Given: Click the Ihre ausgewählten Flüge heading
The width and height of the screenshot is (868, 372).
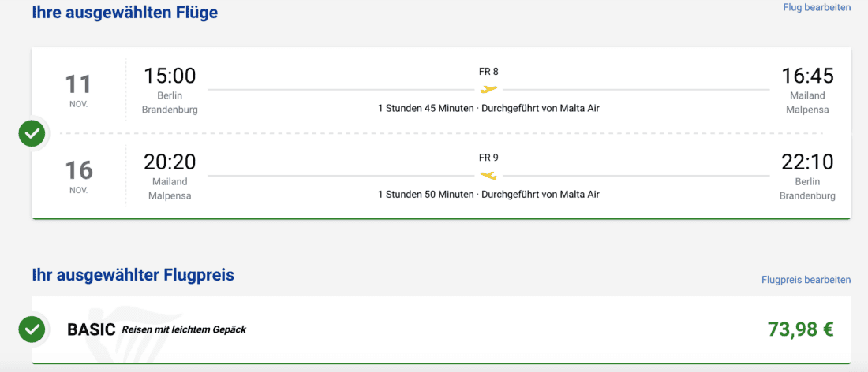Looking at the screenshot, I should click(x=125, y=13).
